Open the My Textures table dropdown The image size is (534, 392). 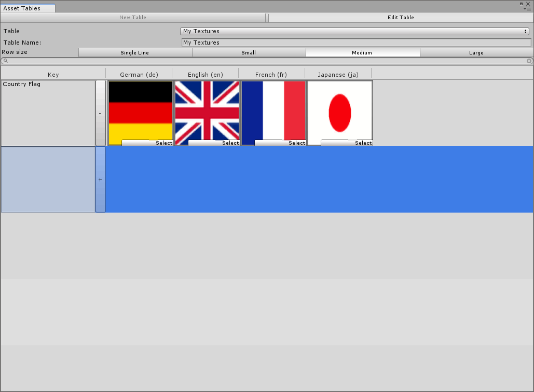click(355, 31)
